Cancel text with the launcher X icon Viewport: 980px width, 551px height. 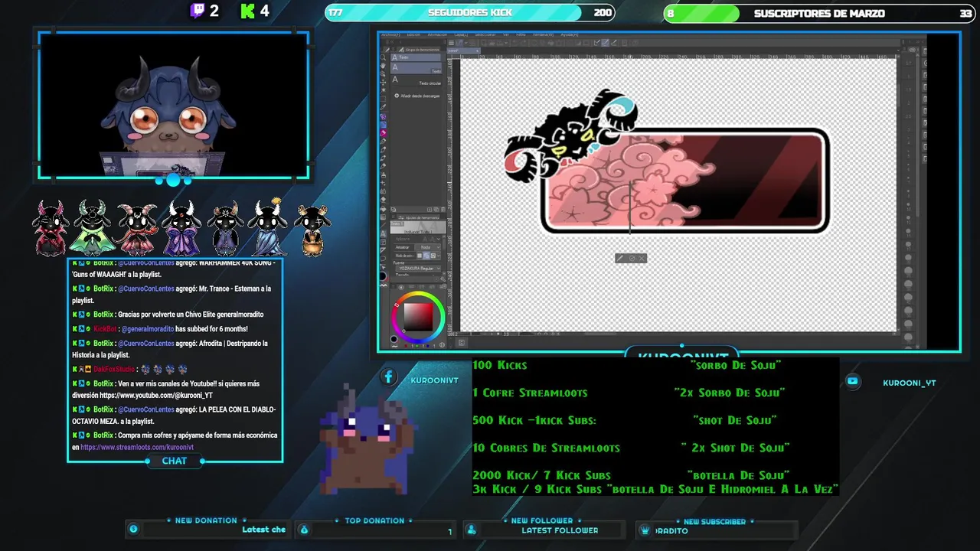tap(642, 258)
